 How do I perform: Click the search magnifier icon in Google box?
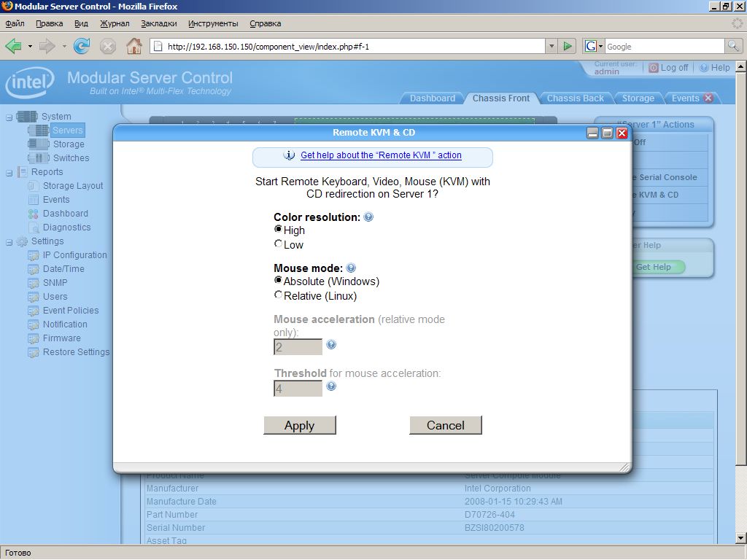pos(732,46)
